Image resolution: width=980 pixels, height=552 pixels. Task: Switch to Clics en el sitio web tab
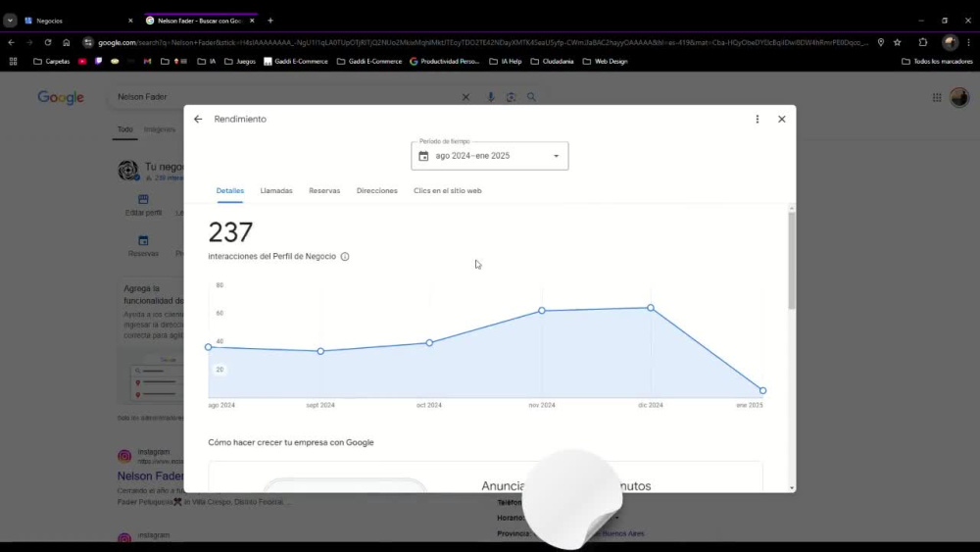[448, 190]
